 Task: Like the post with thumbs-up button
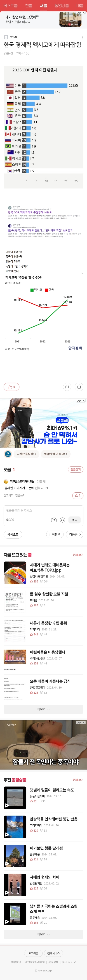point(12,387)
